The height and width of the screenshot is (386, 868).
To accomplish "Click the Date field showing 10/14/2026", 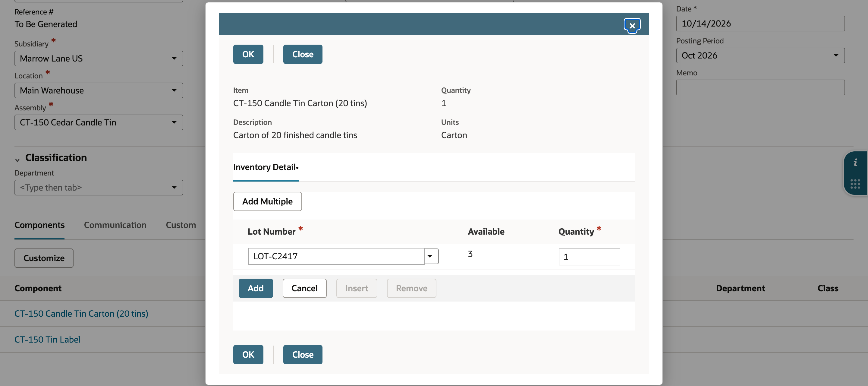I will [760, 24].
